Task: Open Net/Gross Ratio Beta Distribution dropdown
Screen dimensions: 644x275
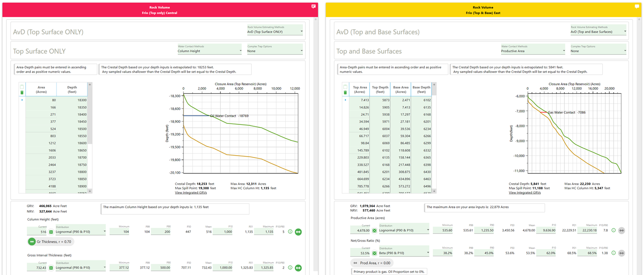Action: [404, 251]
